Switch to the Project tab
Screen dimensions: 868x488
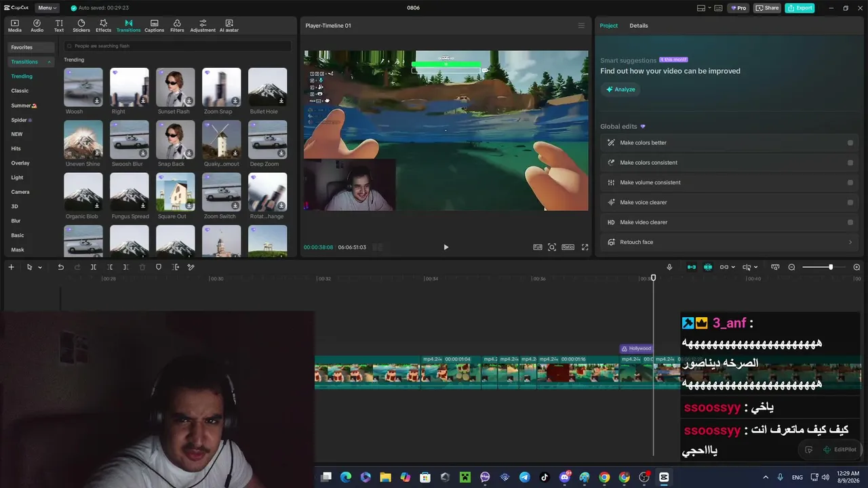coord(609,26)
